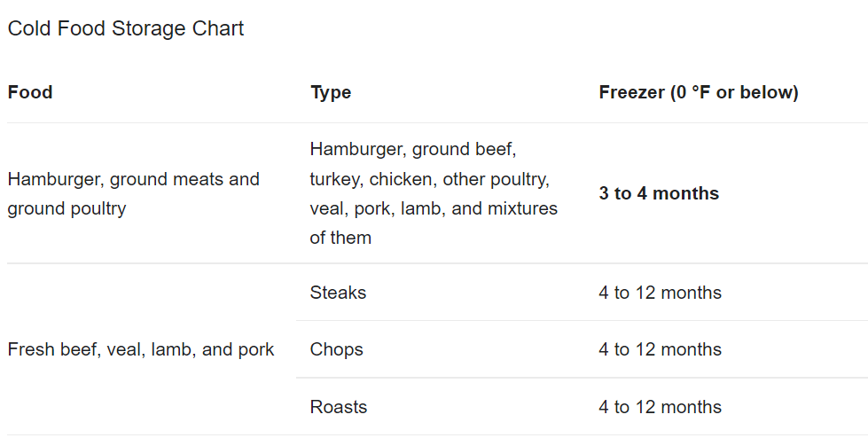Click 'turkey, chicken, other poultry' line
Screen dimensions: 868x438
tap(430, 179)
